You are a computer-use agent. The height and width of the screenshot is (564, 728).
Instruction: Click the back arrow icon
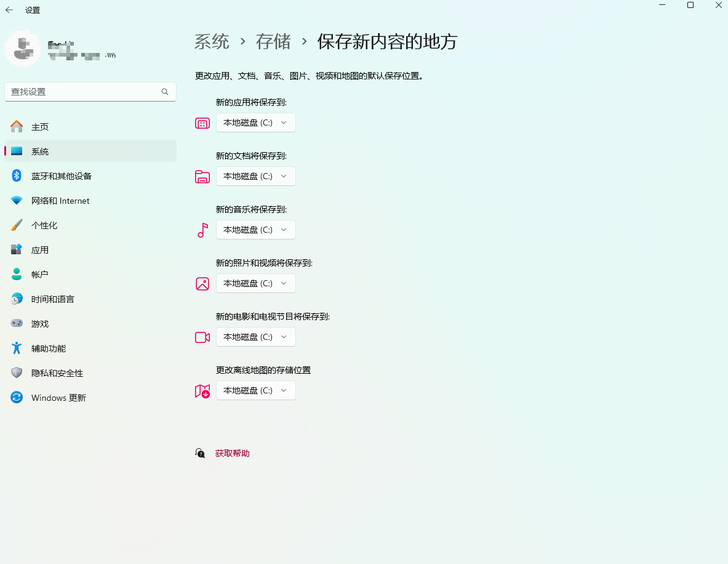tap(9, 10)
